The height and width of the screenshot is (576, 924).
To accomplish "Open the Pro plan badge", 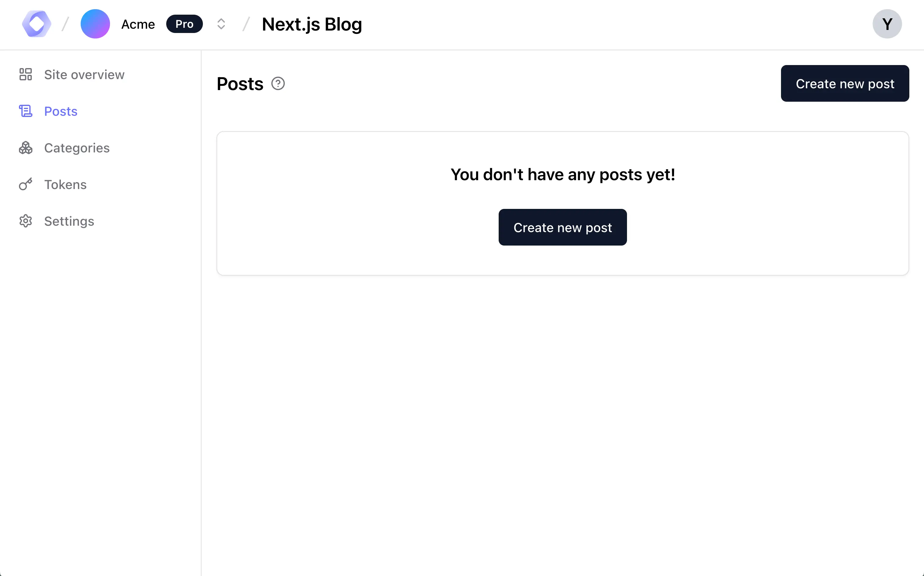I will [x=185, y=24].
